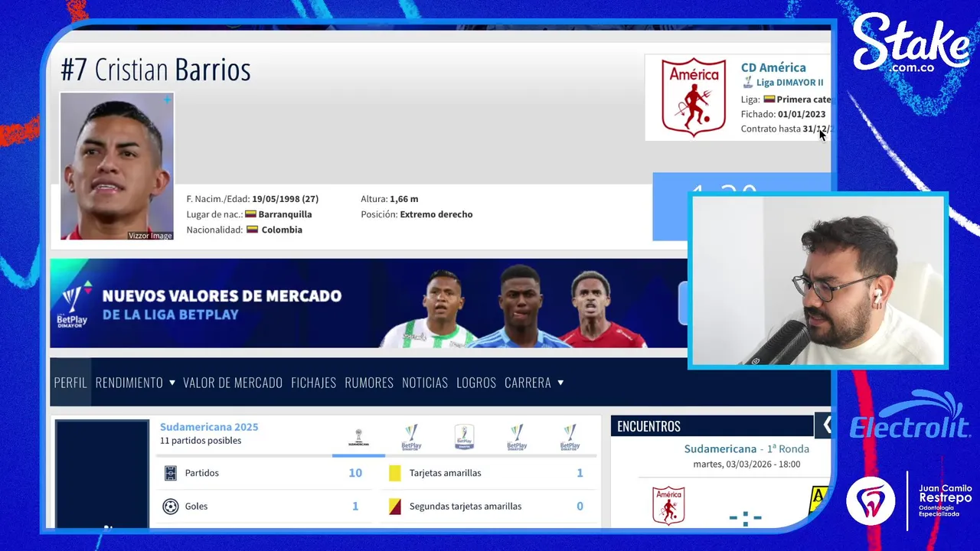Click the height value 1,66 m
This screenshot has height=551, width=980.
[403, 199]
